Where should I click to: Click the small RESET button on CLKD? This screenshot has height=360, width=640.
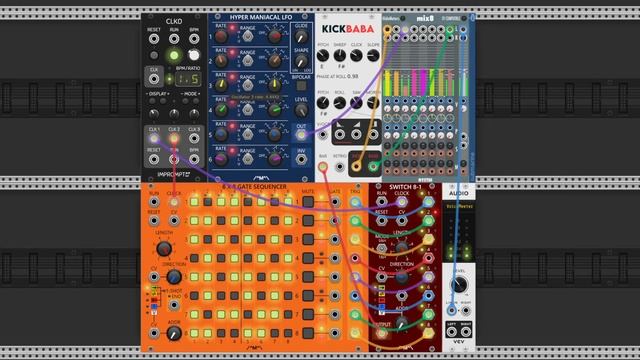[x=154, y=55]
